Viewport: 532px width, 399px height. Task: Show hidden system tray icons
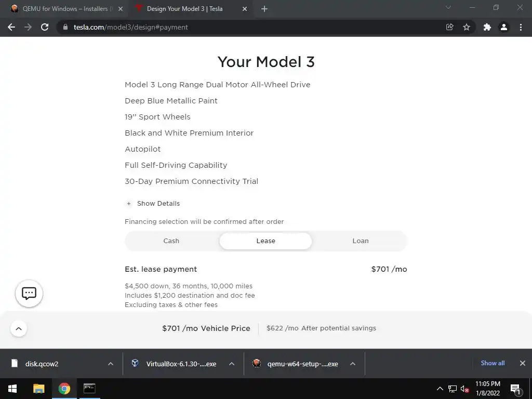click(x=440, y=389)
